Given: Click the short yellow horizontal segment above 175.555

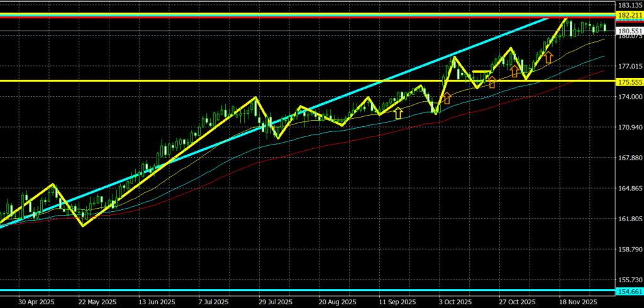Looking at the screenshot, I should point(481,72).
